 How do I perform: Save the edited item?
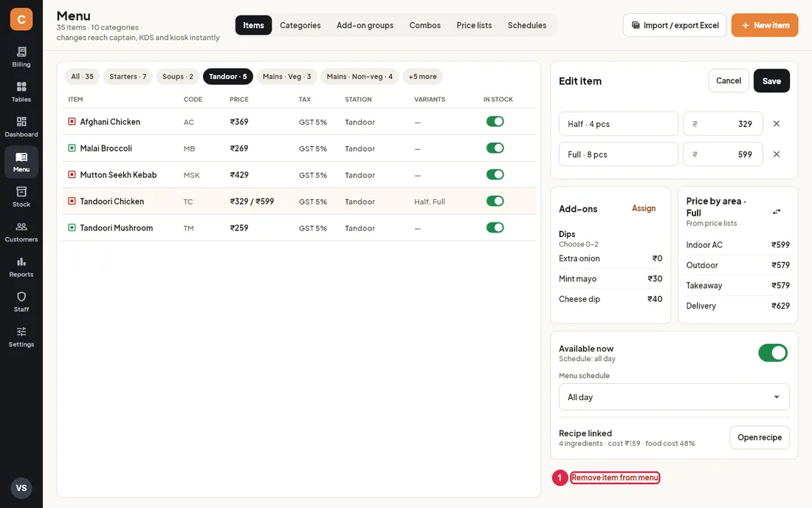point(771,80)
